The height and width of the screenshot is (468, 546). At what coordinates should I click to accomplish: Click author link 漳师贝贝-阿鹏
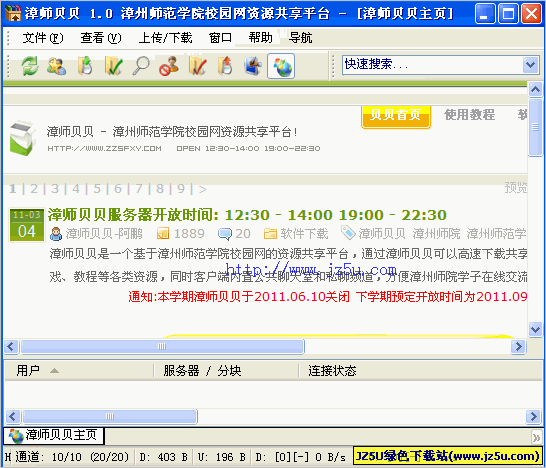pyautogui.click(x=104, y=234)
